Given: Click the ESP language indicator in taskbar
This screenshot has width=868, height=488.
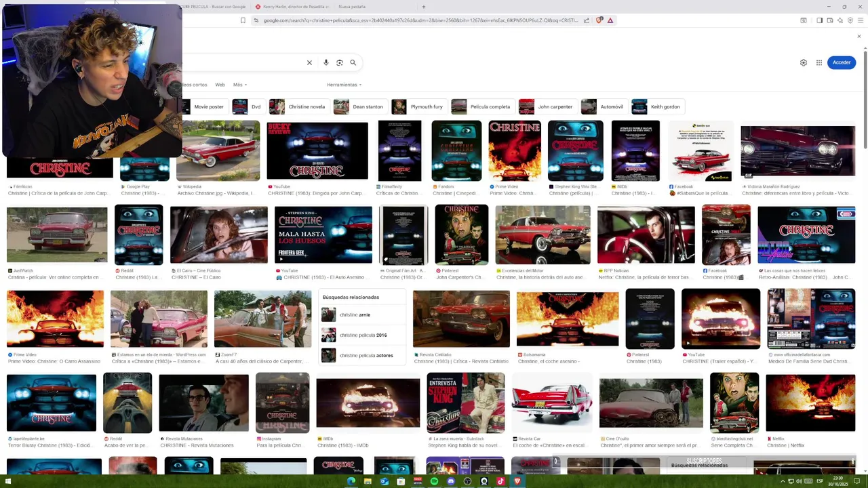Looking at the screenshot, I should point(820,481).
